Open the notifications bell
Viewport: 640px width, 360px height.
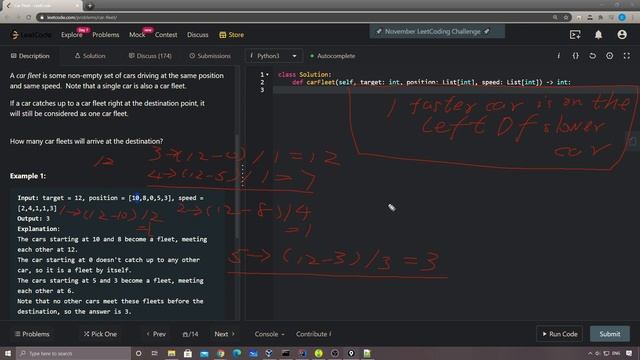tap(598, 35)
